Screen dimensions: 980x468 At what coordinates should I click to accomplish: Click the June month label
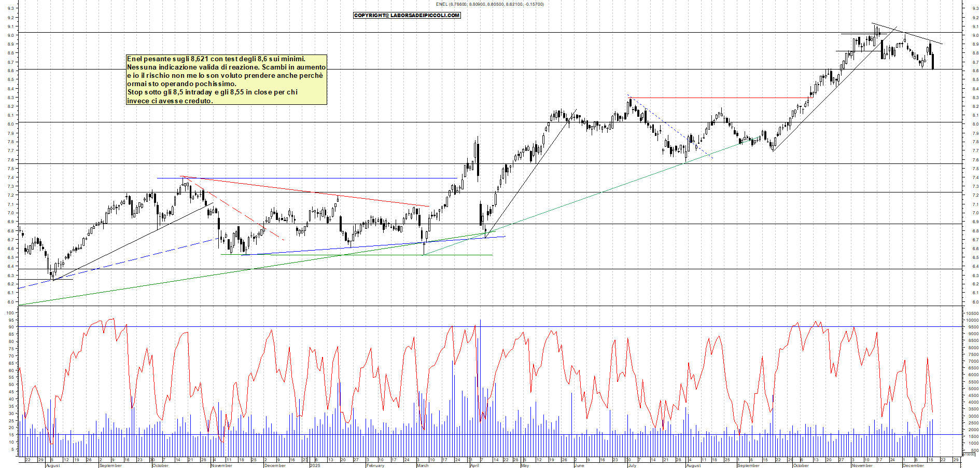(579, 465)
